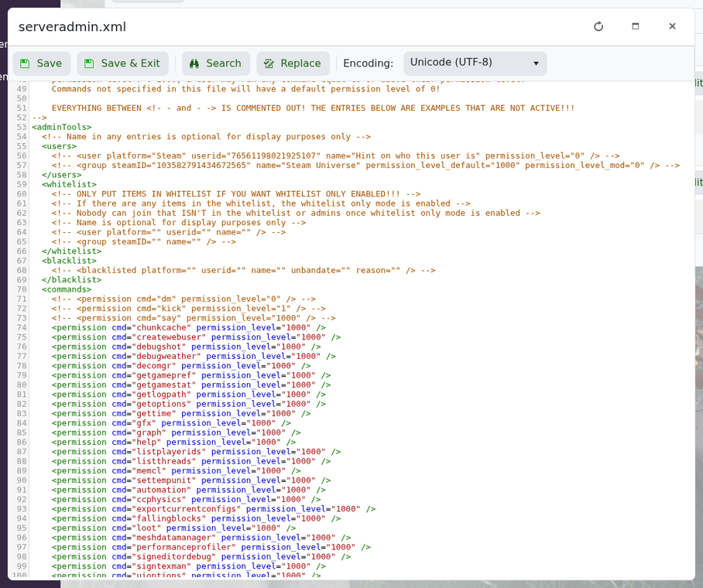Screen dimensions: 703x588
Task: Click the "graph" command value
Action: pos(149,432)
